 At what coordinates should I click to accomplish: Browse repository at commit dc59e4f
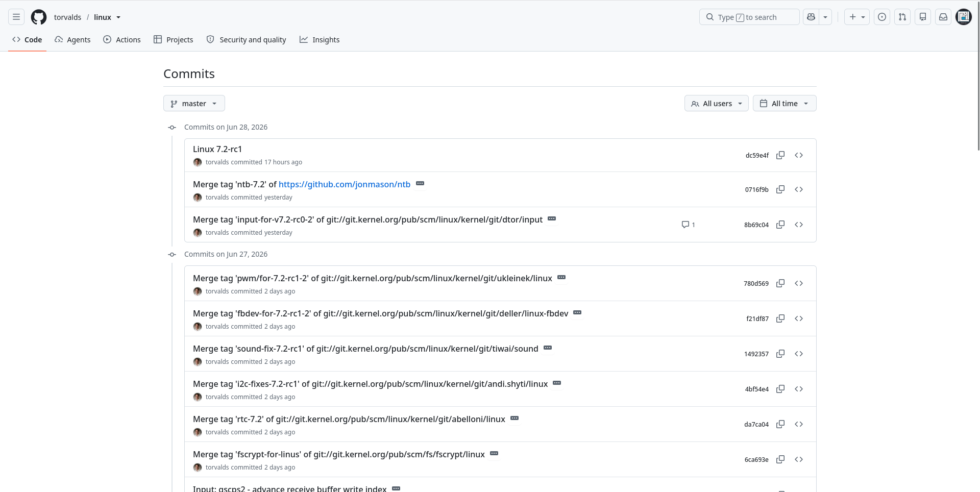click(x=799, y=155)
